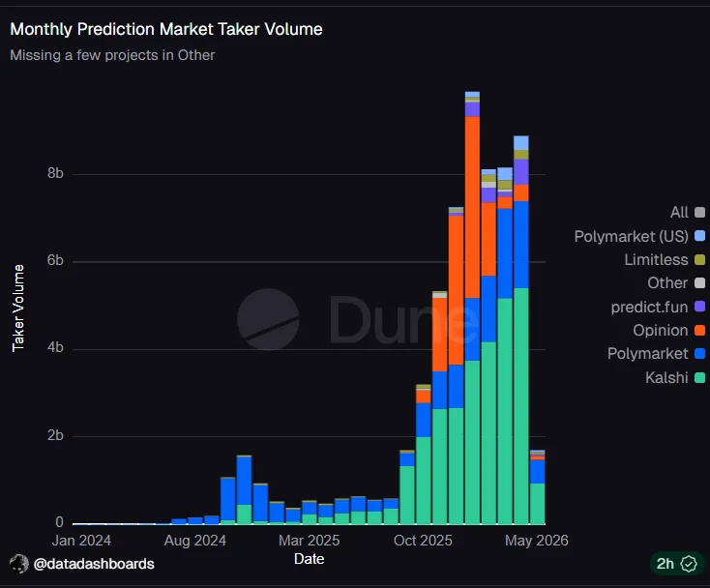Viewport: 710px width, 588px height.
Task: Click the Other legend color square
Action: (699, 283)
